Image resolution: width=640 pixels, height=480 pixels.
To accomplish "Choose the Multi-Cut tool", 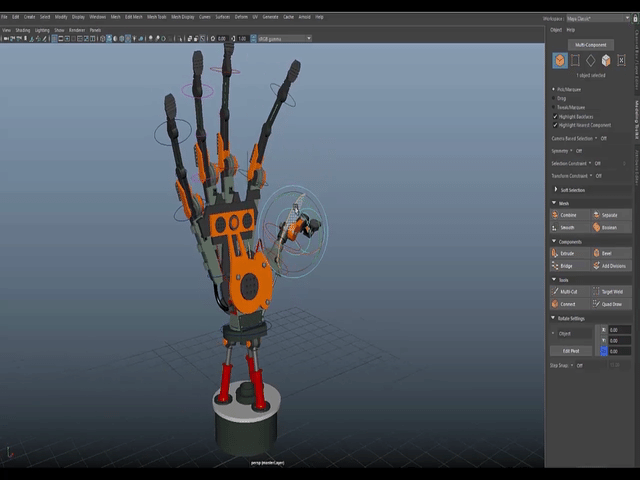I will [x=567, y=292].
